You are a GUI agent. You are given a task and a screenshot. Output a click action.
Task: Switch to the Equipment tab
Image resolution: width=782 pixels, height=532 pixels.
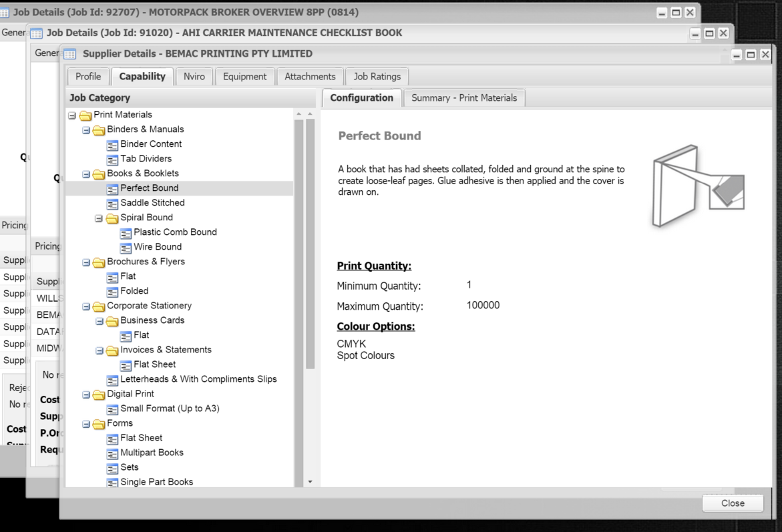point(244,77)
